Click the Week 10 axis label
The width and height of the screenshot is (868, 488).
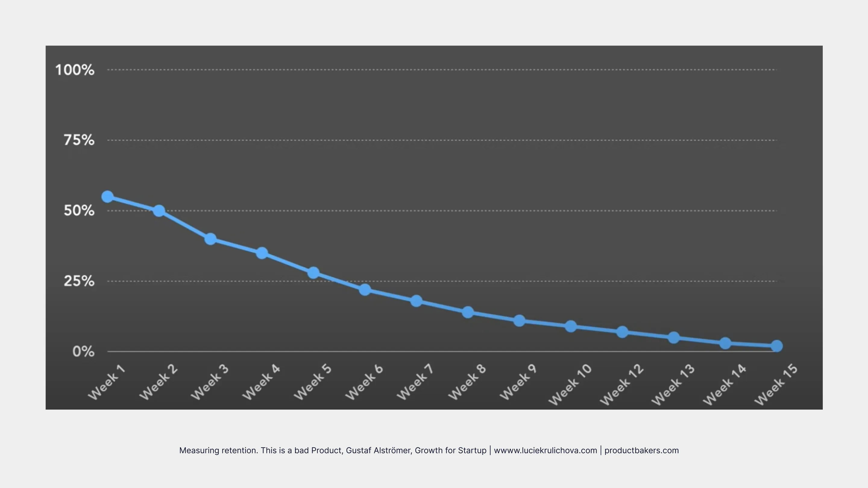pyautogui.click(x=570, y=385)
